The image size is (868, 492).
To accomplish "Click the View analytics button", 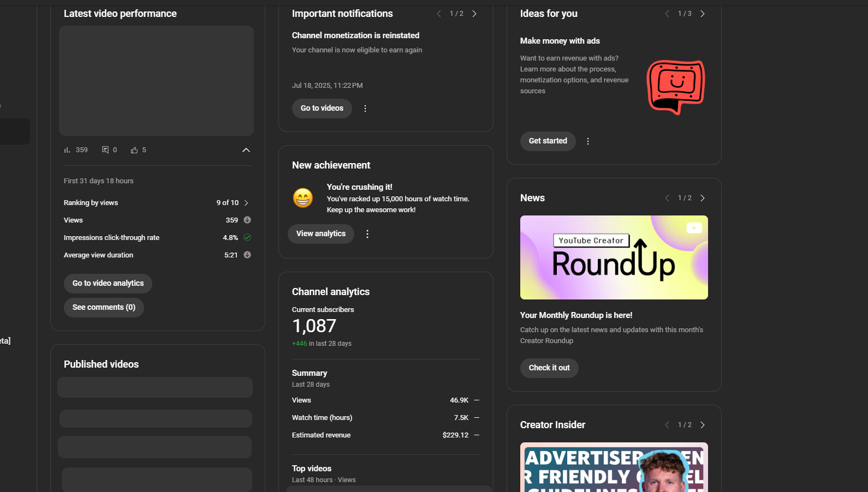I will (x=321, y=234).
